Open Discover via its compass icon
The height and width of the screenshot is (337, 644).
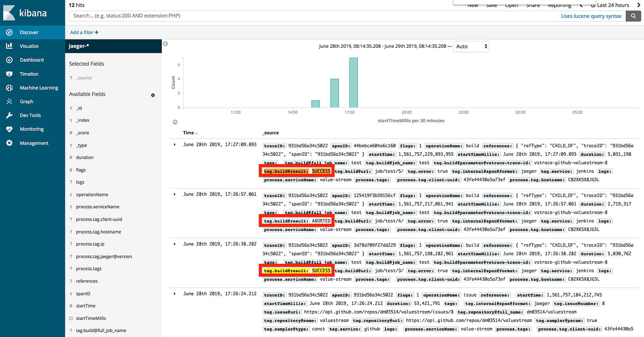9,32
